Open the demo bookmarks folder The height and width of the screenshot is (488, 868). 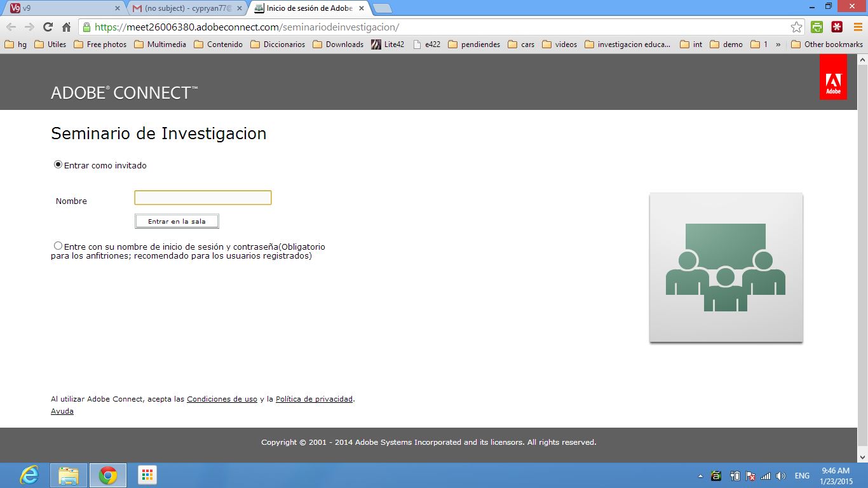pos(726,44)
